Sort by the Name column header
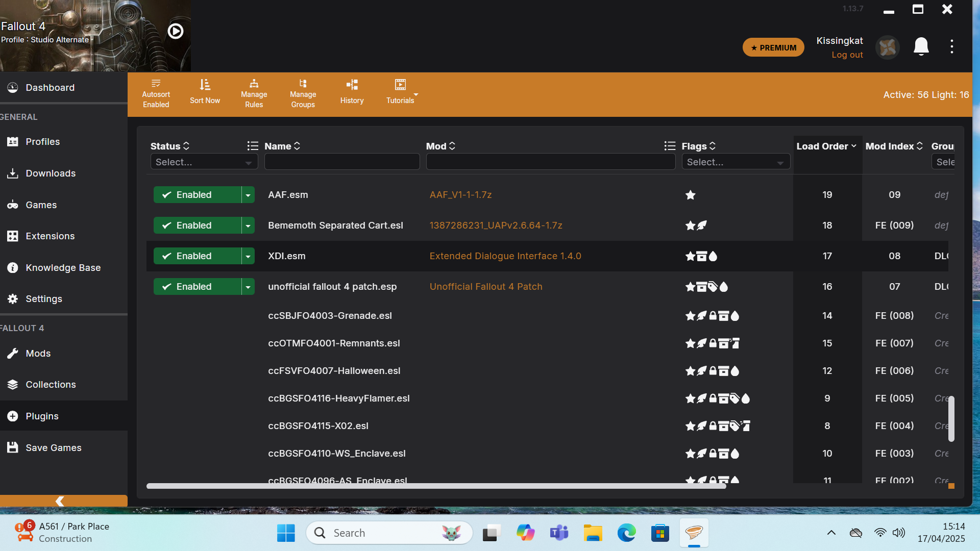 pyautogui.click(x=282, y=146)
